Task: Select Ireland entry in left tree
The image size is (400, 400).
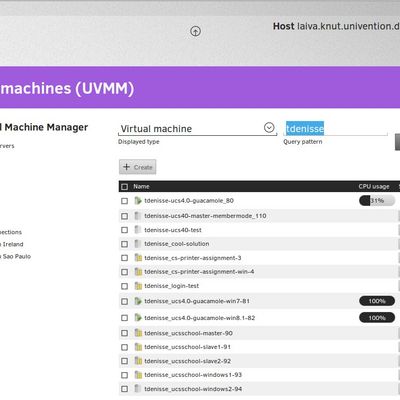Action: pyautogui.click(x=13, y=244)
